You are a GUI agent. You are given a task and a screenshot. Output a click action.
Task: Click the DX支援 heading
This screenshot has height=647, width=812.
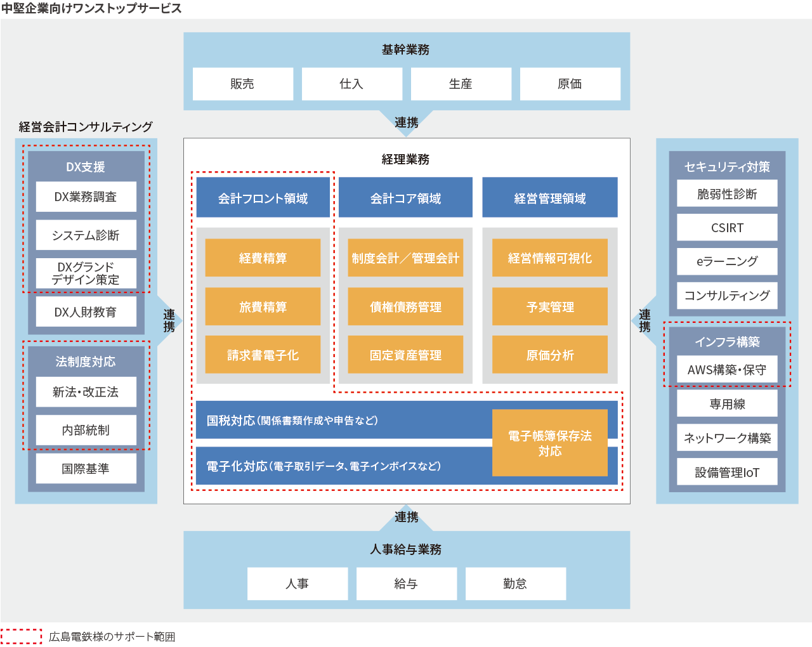tap(86, 167)
